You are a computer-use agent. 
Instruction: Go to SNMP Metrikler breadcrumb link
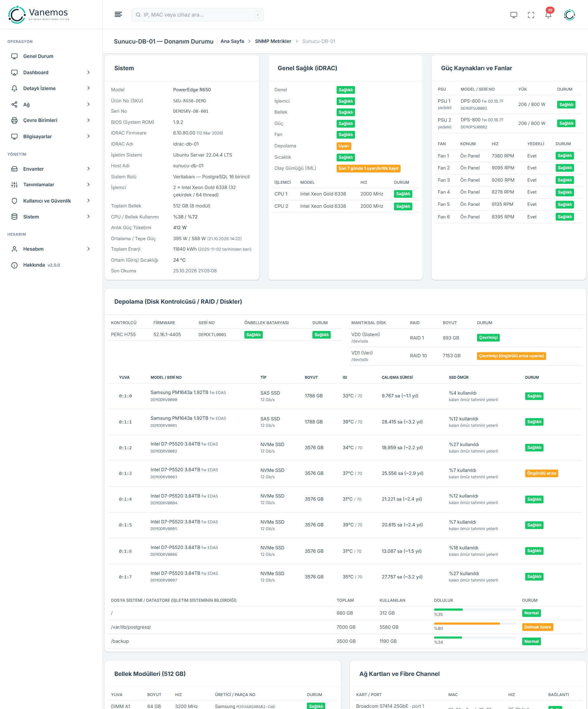(x=273, y=41)
